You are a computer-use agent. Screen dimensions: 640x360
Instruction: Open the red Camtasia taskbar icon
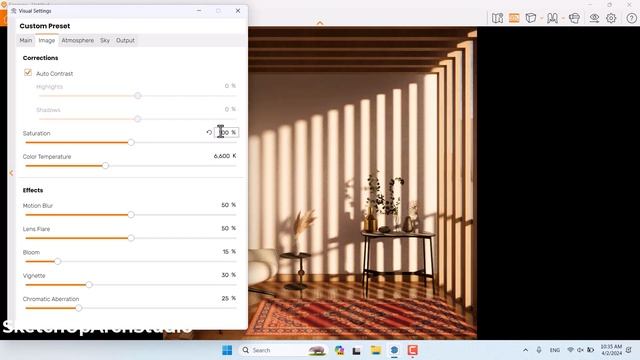(412, 350)
